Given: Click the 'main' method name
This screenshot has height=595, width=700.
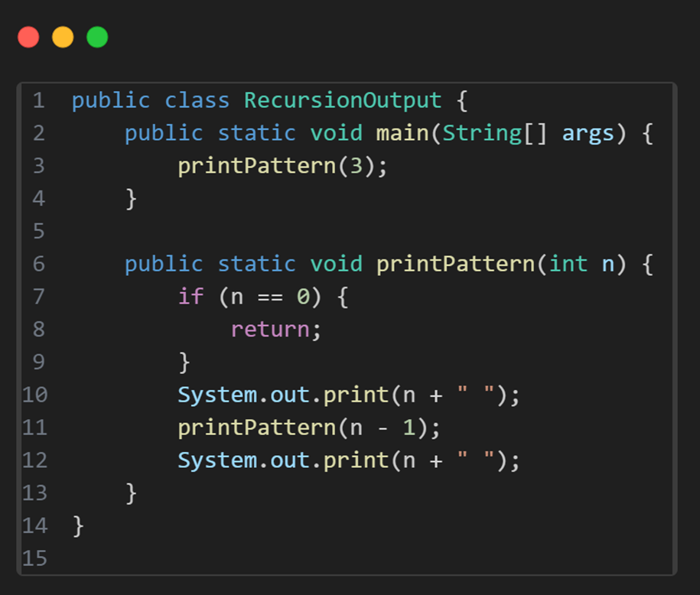Looking at the screenshot, I should [x=402, y=134].
